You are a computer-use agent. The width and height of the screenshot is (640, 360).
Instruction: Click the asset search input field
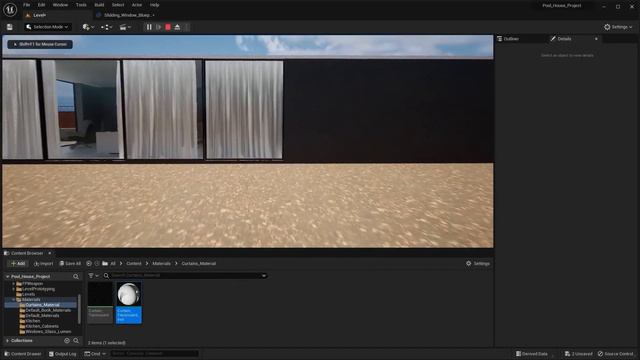186,276
